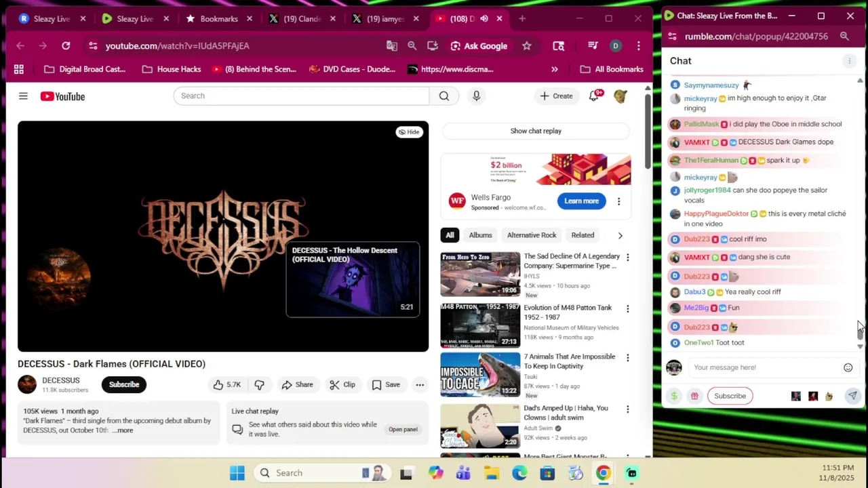Start voice search with the microphone icon
This screenshot has width=868, height=488.
click(x=476, y=96)
